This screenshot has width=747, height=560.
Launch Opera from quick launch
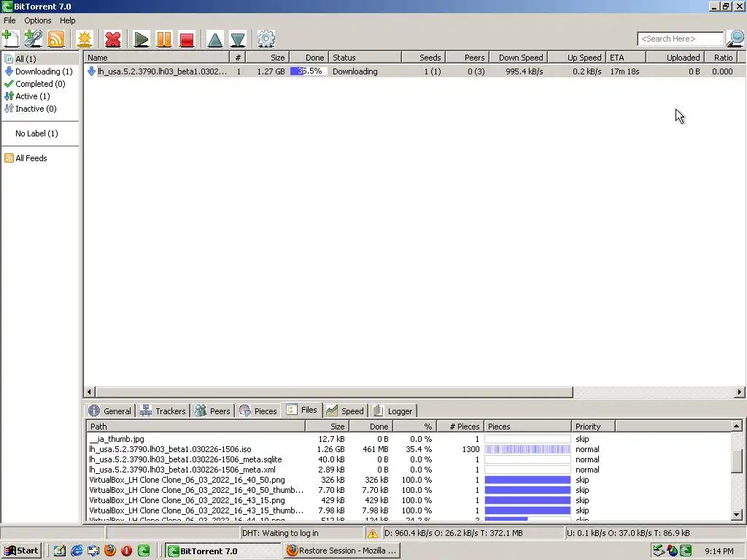127,551
